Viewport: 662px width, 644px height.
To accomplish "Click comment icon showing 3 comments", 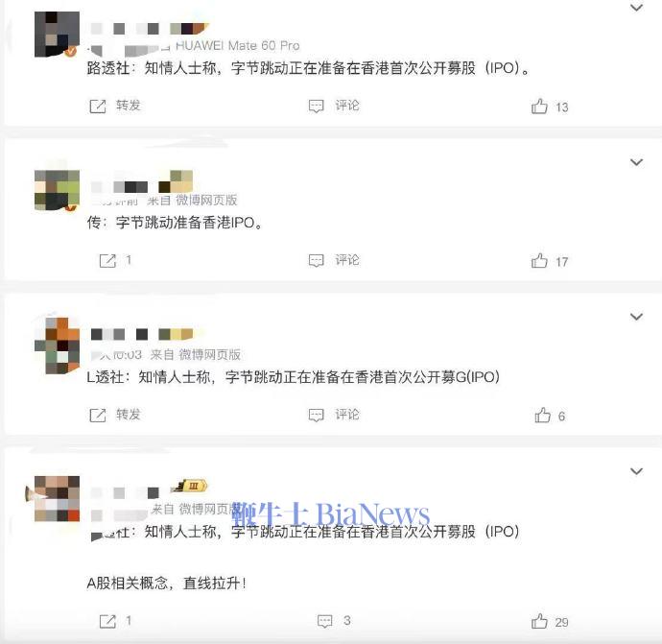I will [x=324, y=621].
